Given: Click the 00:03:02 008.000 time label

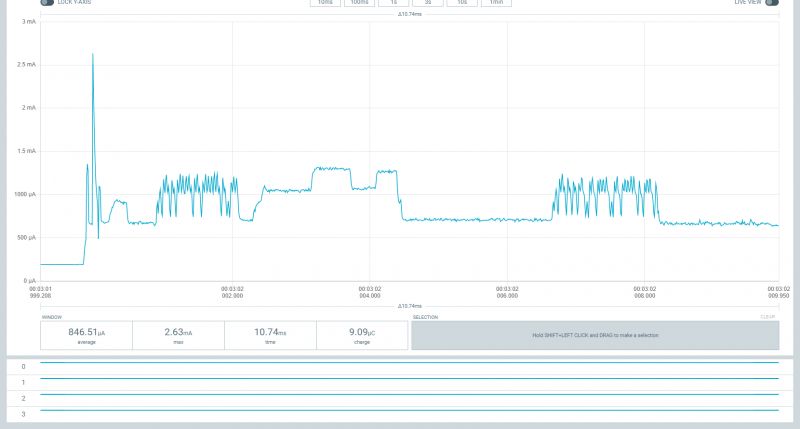Looking at the screenshot, I should [x=645, y=292].
